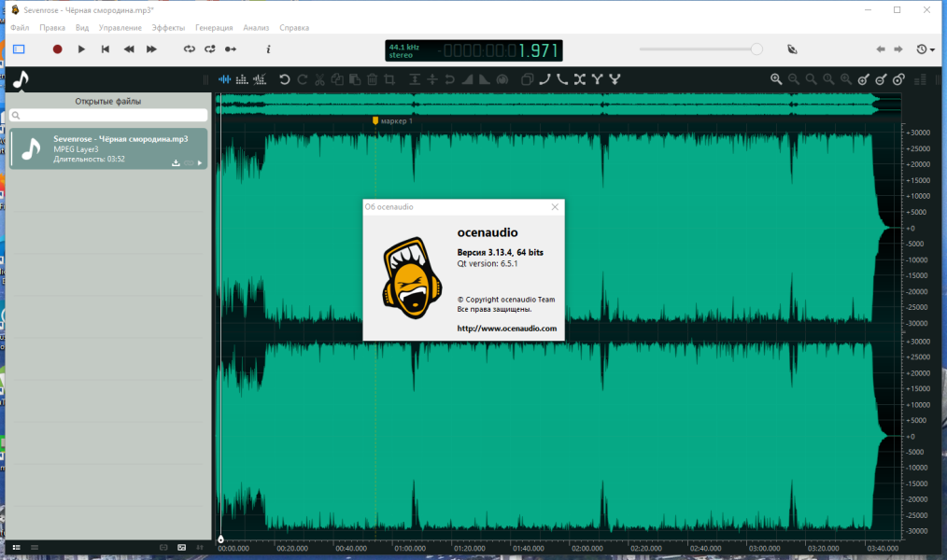
Task: Switch to spectrogram view mode
Action: click(242, 79)
